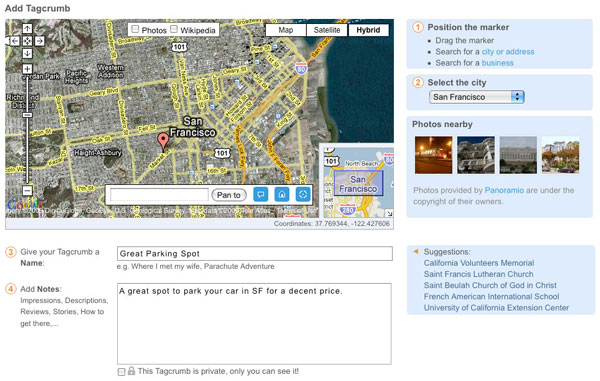600x381 pixels.
Task: Click the Coordinates readout text
Action: point(331,224)
